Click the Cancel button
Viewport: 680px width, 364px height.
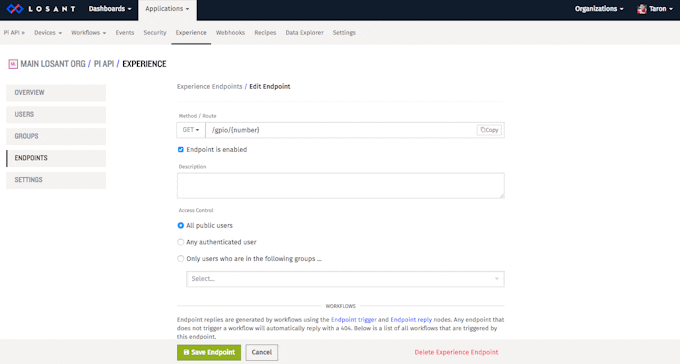262,352
